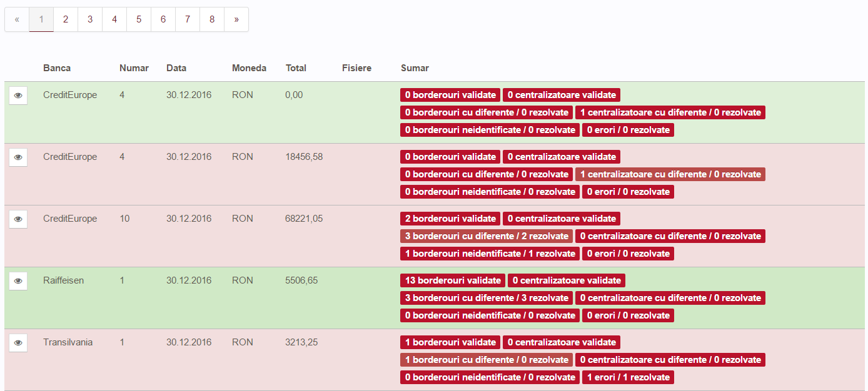This screenshot has height=391, width=868.
Task: Click the total value 0,00
Action: 294,95
